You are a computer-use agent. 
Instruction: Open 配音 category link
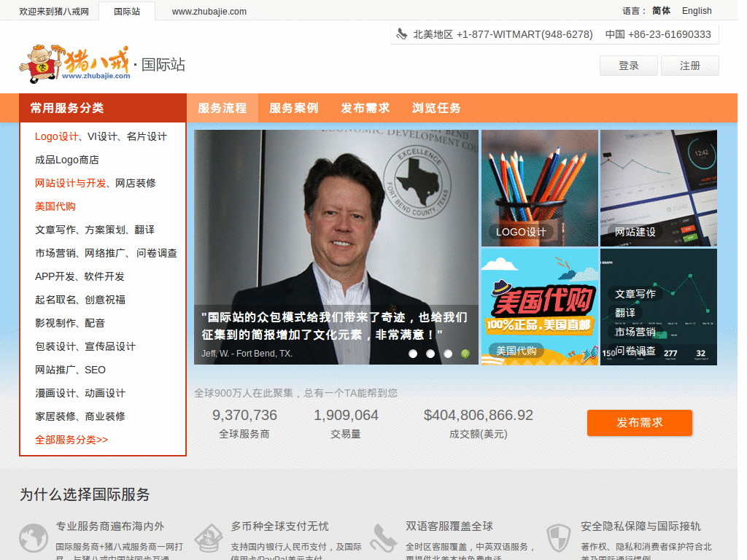coord(95,323)
